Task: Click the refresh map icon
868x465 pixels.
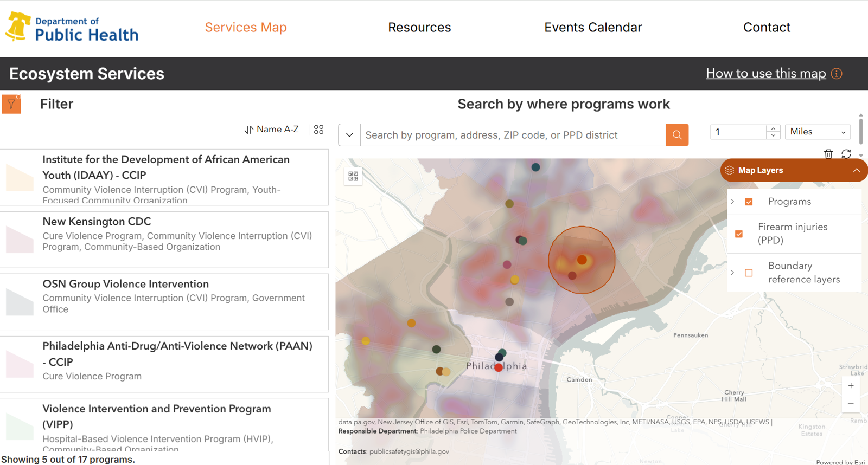Action: pyautogui.click(x=846, y=154)
